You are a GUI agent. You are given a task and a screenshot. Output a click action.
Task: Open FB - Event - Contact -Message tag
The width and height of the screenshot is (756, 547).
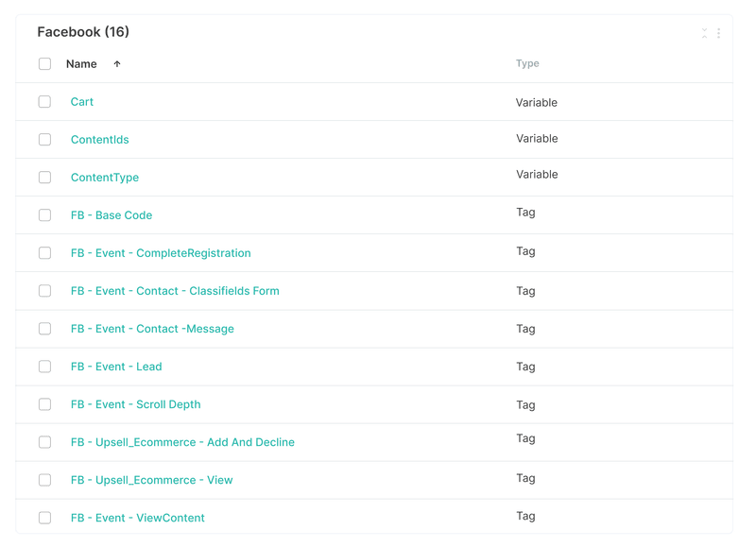tap(152, 329)
